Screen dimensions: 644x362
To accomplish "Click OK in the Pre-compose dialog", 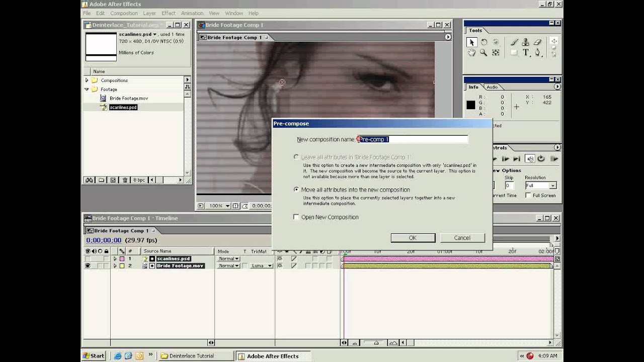I will click(413, 238).
